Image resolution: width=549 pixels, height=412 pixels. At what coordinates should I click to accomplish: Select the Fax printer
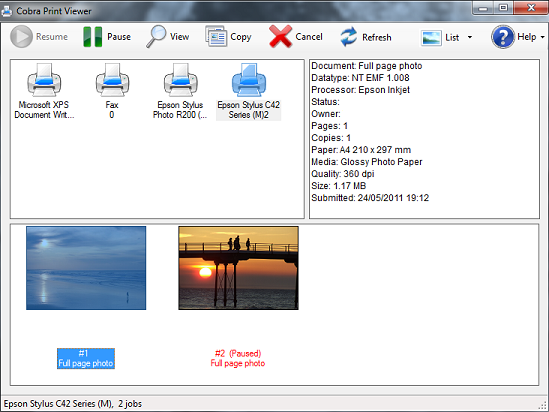pyautogui.click(x=112, y=91)
